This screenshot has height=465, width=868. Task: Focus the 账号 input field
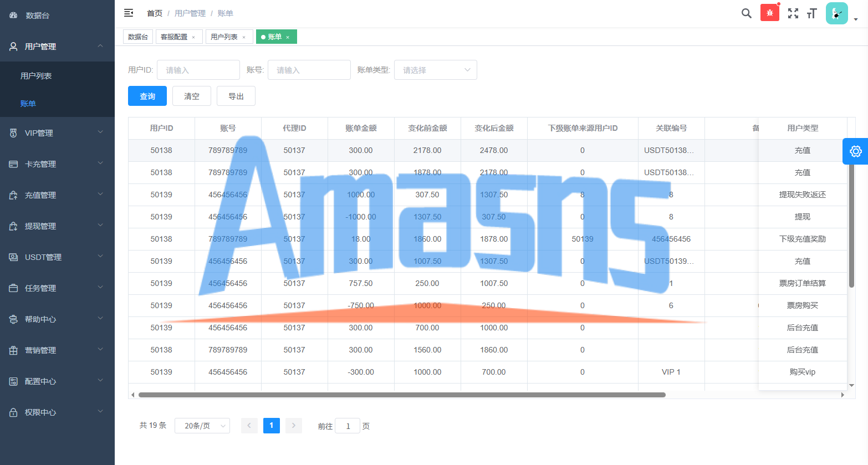coord(309,70)
